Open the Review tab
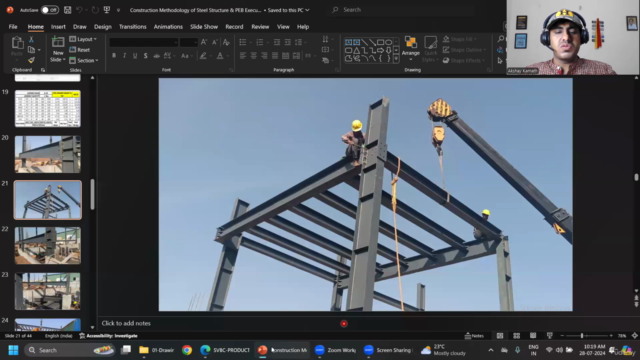This screenshot has height=360, width=640. point(260,27)
